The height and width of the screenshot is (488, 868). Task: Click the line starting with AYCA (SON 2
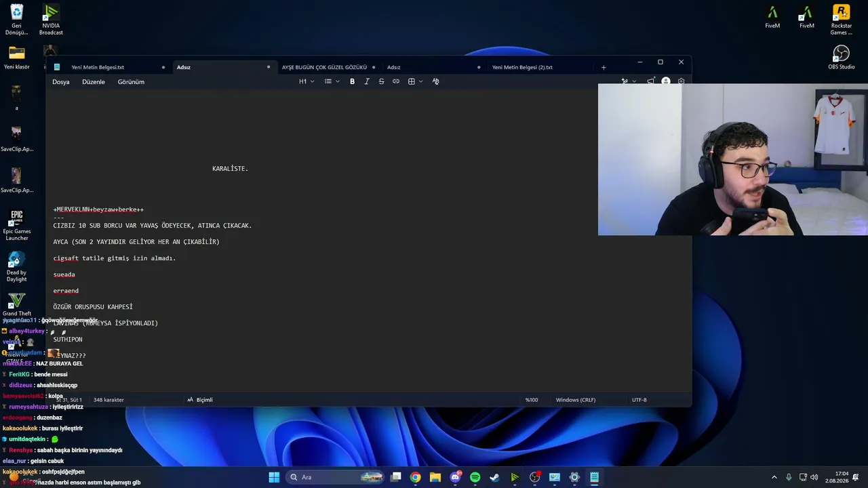(136, 242)
